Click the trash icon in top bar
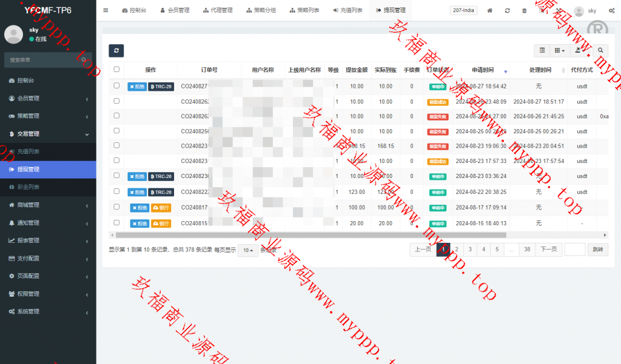This screenshot has height=364, width=621. (x=524, y=11)
